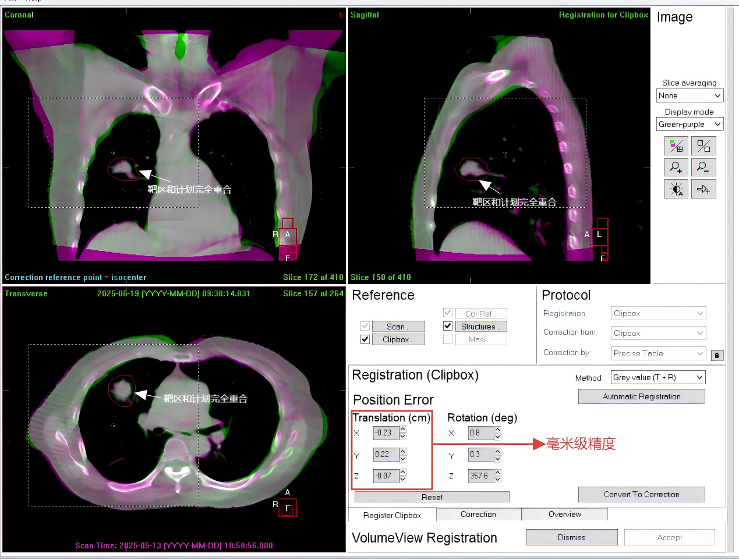
Task: Toggle the Scan checkbox
Action: pyautogui.click(x=365, y=326)
